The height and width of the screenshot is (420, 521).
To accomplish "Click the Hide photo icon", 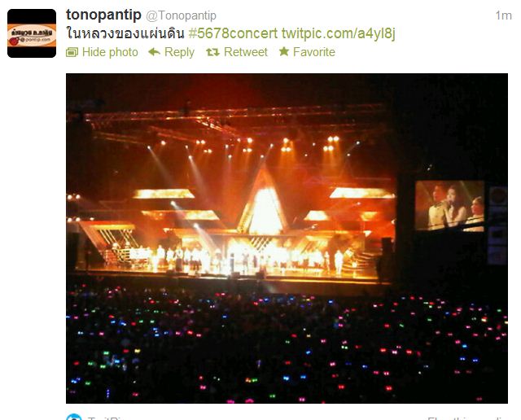I will click(72, 52).
